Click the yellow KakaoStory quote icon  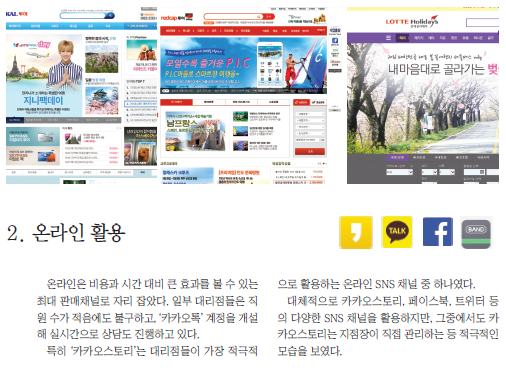(x=356, y=232)
